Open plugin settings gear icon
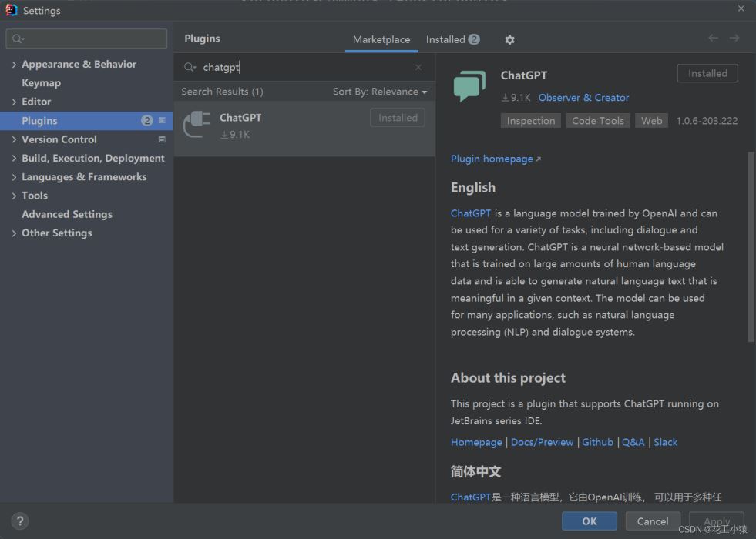The width and height of the screenshot is (756, 539). coord(509,39)
